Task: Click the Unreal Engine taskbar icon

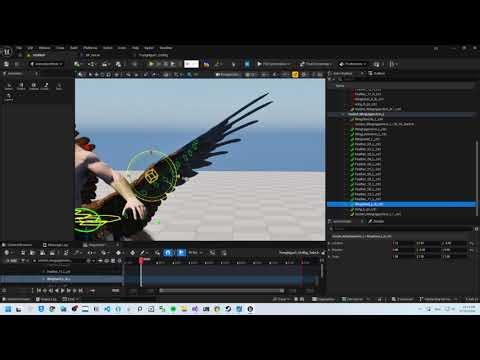Action: tap(250, 309)
